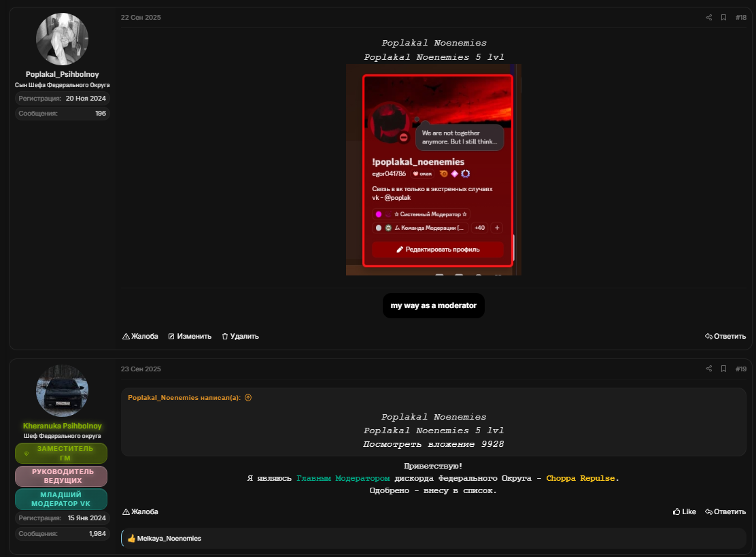Click the share icon on post #19
Image resolution: width=756 pixels, height=557 pixels.
pos(709,369)
